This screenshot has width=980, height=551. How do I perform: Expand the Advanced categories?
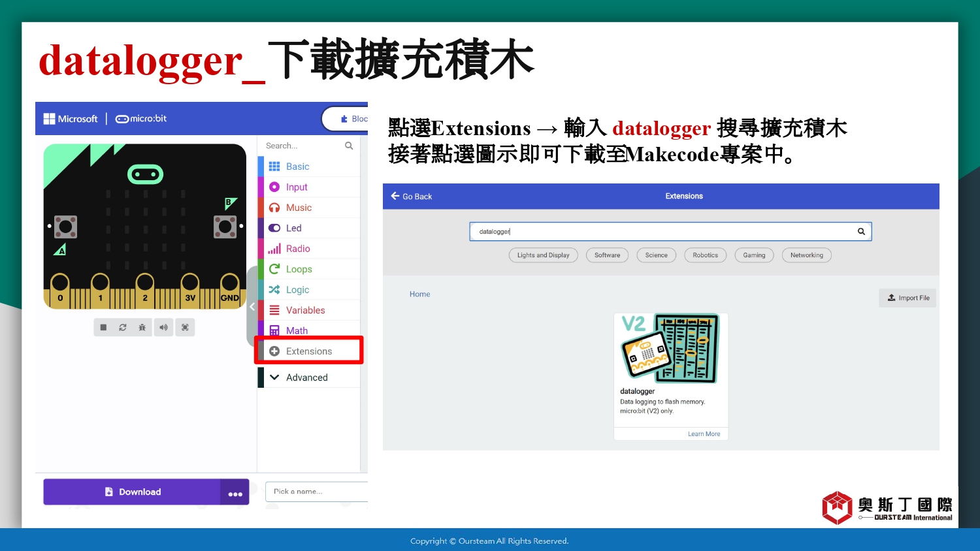click(x=309, y=377)
